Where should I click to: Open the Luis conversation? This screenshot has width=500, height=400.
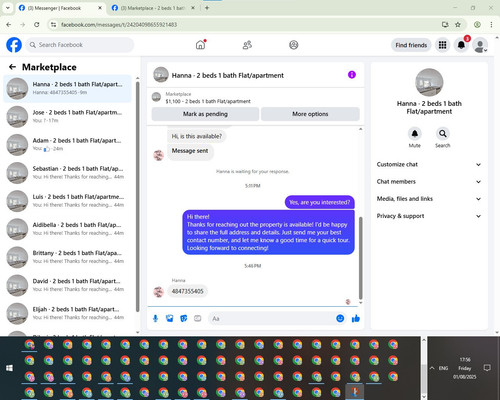[x=68, y=201]
